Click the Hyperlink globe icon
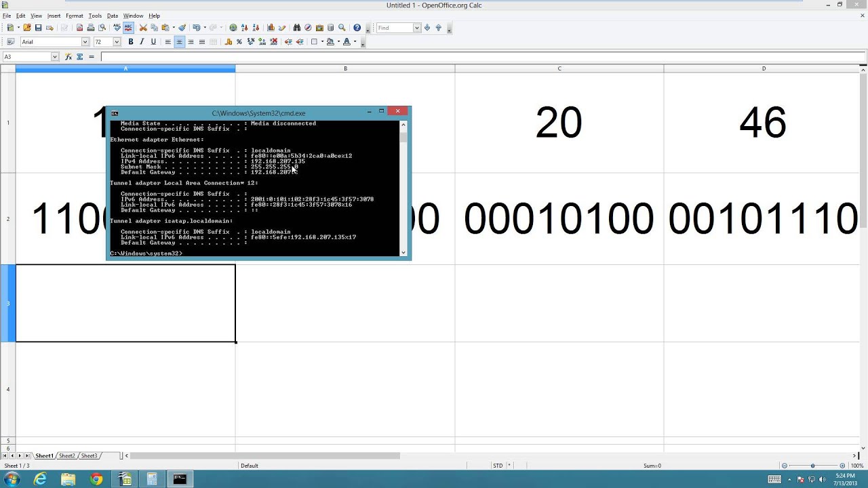Image resolution: width=868 pixels, height=488 pixels. (233, 28)
